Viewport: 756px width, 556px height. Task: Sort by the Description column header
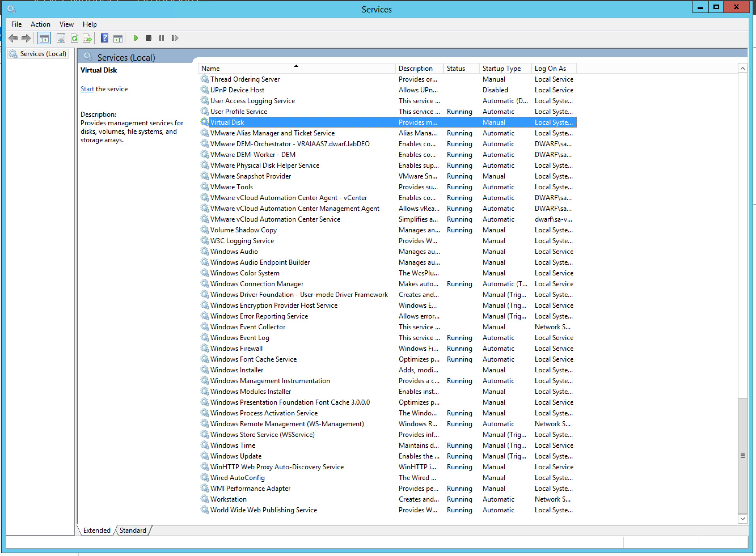[419, 68]
